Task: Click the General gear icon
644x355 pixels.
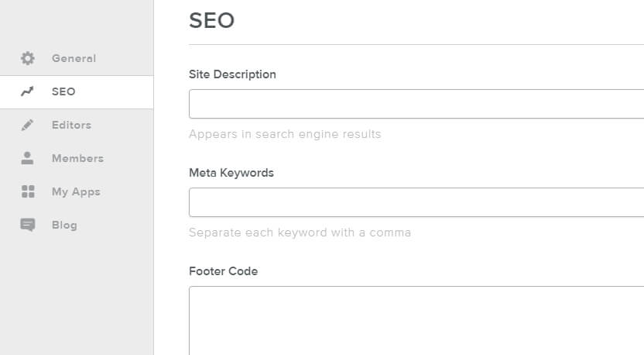Action: click(28, 58)
